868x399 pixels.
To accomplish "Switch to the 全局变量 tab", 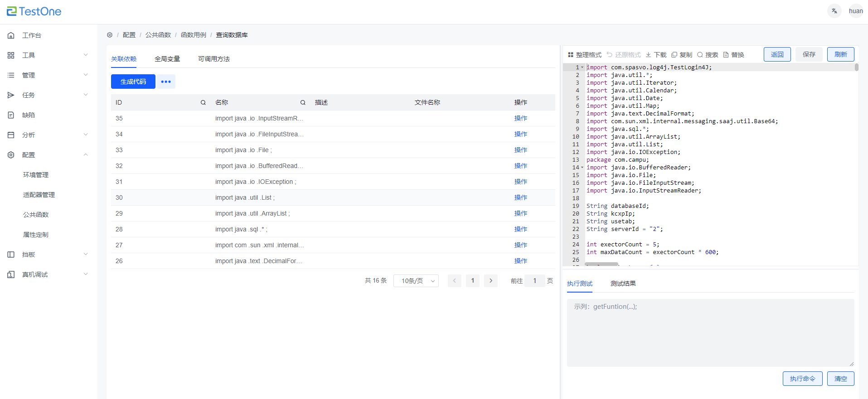I will pos(167,59).
